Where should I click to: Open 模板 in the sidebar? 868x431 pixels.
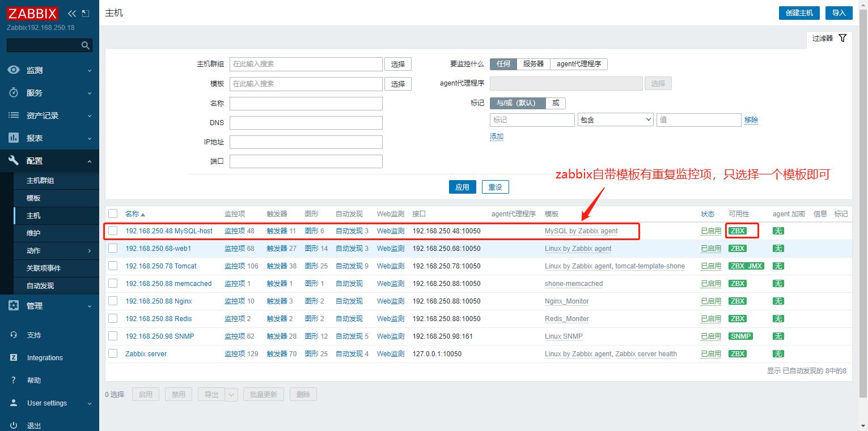tap(33, 198)
